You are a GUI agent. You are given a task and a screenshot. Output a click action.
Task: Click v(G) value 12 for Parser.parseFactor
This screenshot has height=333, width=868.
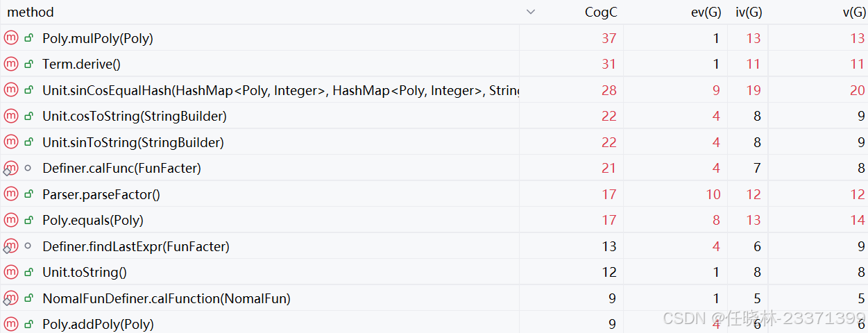click(x=858, y=194)
